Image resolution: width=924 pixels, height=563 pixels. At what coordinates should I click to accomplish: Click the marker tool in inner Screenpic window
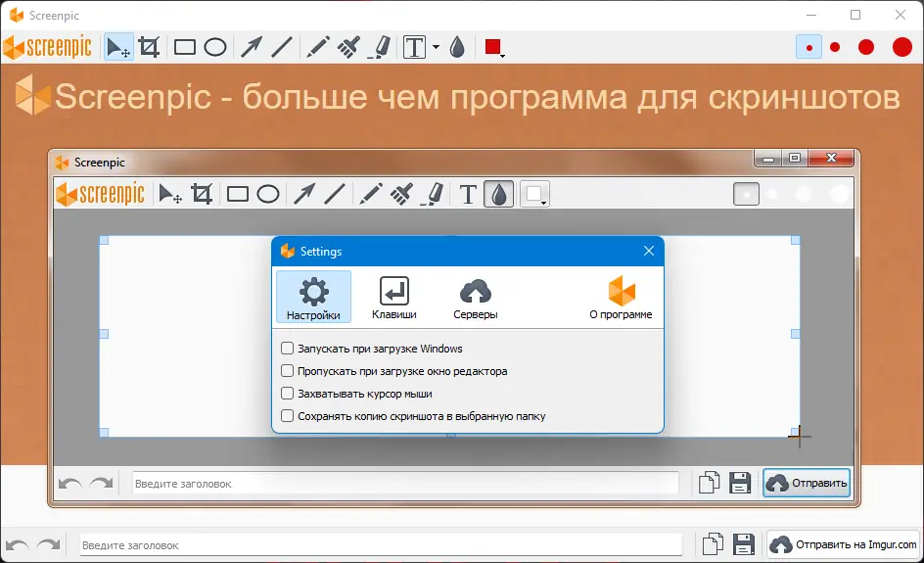[x=433, y=194]
